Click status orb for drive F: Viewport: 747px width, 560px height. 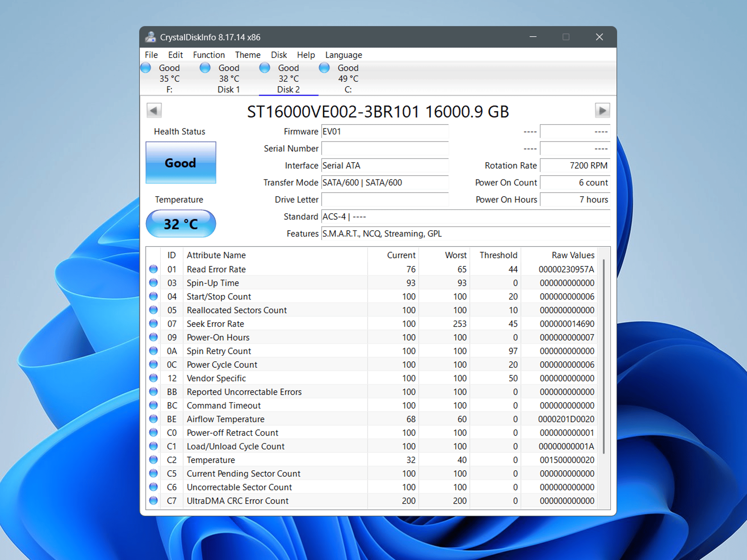tap(146, 68)
